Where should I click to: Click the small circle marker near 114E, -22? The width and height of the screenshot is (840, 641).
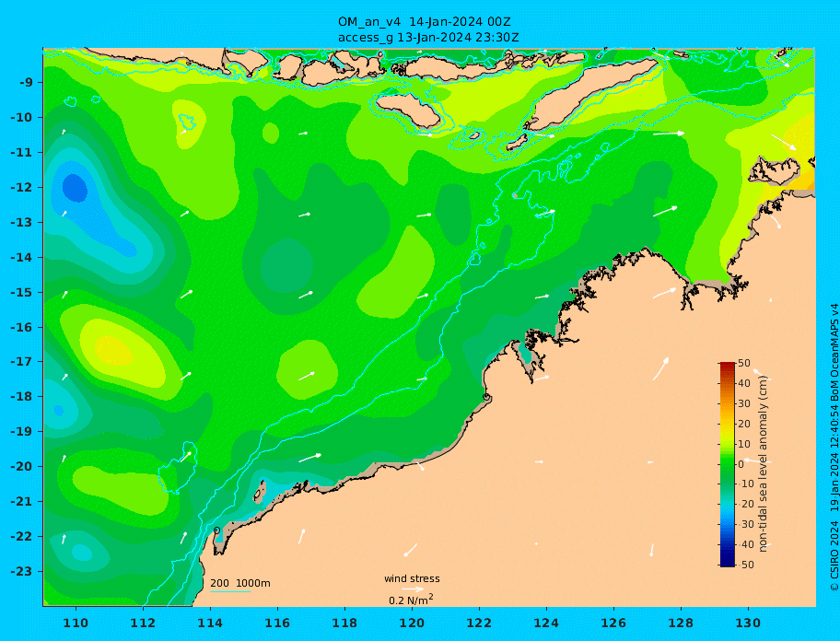[216, 530]
